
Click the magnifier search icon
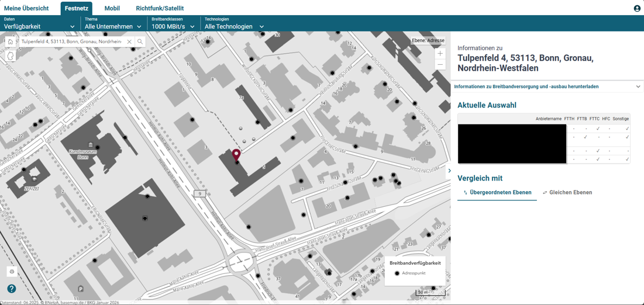[x=140, y=42]
